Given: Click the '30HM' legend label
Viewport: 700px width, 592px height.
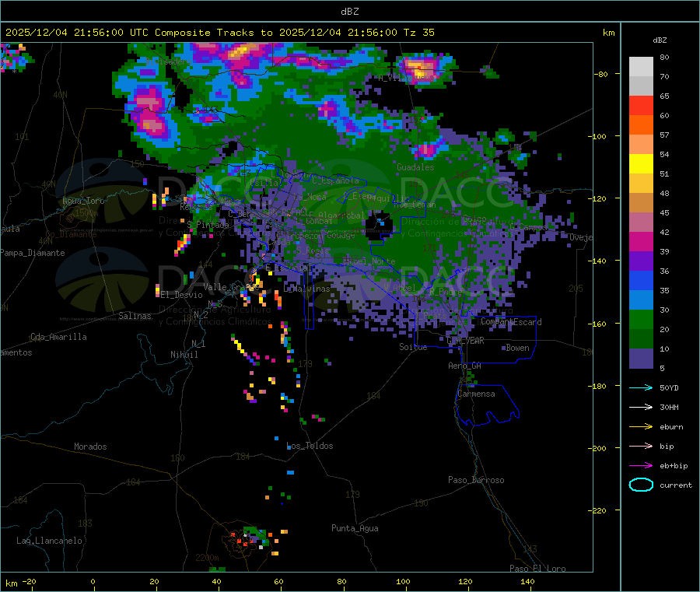Looking at the screenshot, I should [x=669, y=407].
